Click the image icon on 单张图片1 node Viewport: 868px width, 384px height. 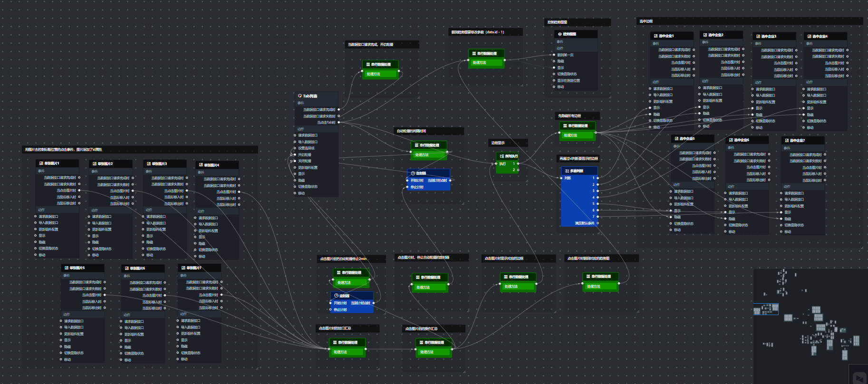coord(41,163)
